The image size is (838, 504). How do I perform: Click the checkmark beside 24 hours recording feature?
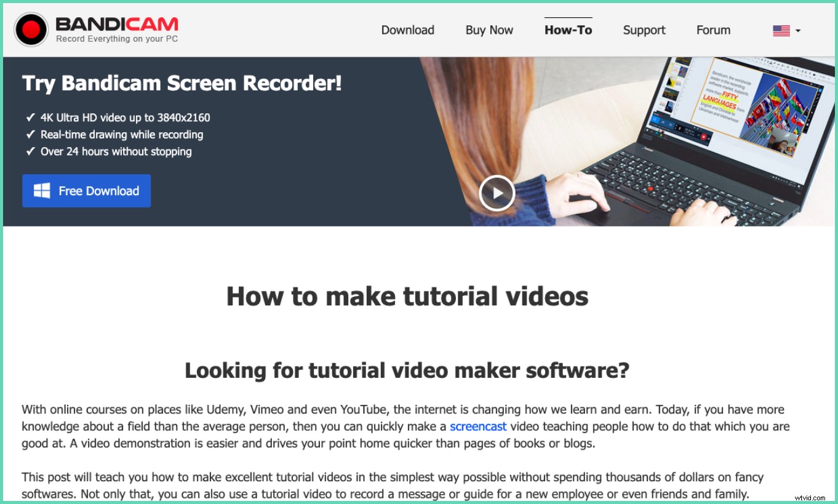coord(30,151)
